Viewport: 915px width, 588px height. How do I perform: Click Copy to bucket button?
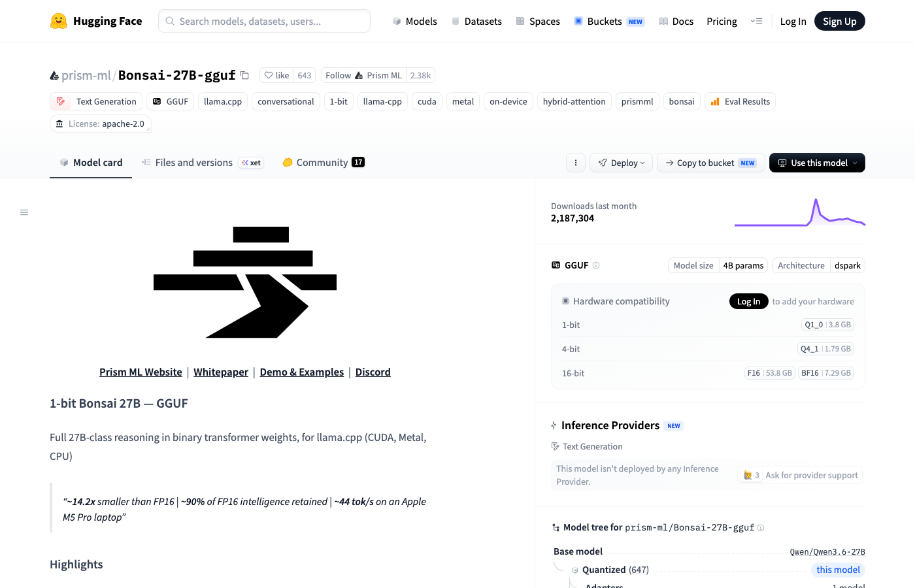(710, 163)
